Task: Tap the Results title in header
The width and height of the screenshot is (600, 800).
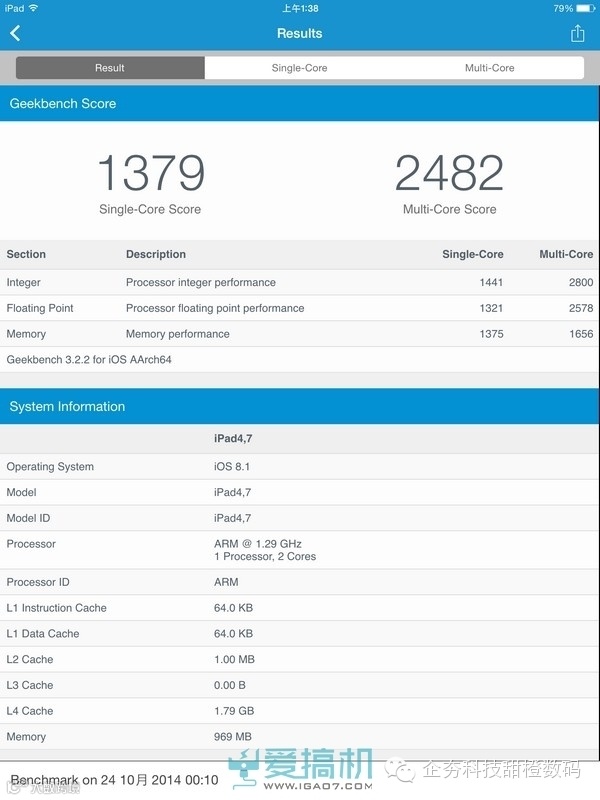Action: [299, 34]
